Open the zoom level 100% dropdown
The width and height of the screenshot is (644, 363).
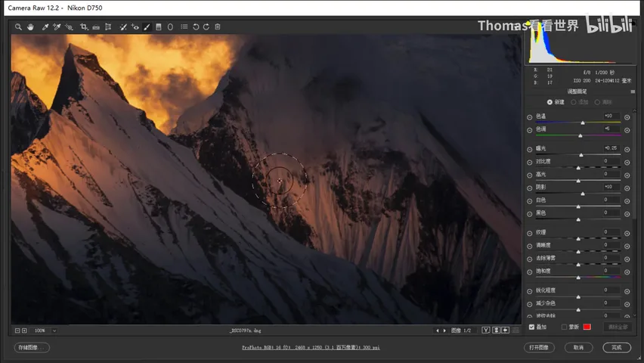coord(54,330)
